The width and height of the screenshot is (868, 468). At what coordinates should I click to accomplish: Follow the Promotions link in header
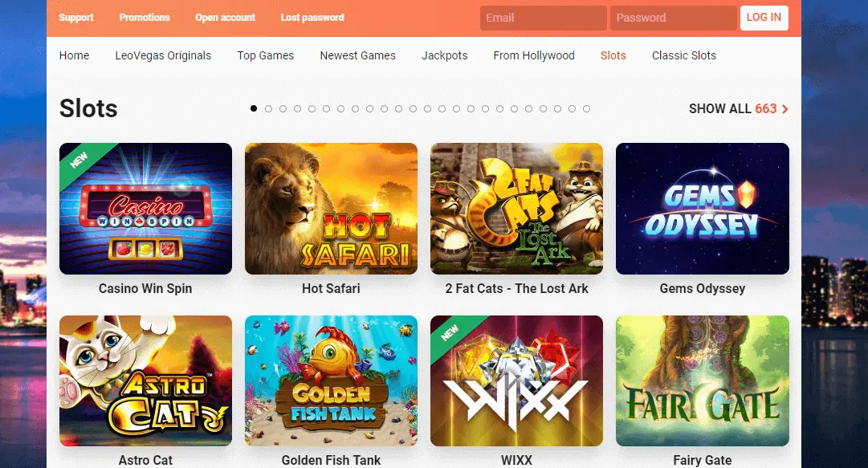click(145, 17)
